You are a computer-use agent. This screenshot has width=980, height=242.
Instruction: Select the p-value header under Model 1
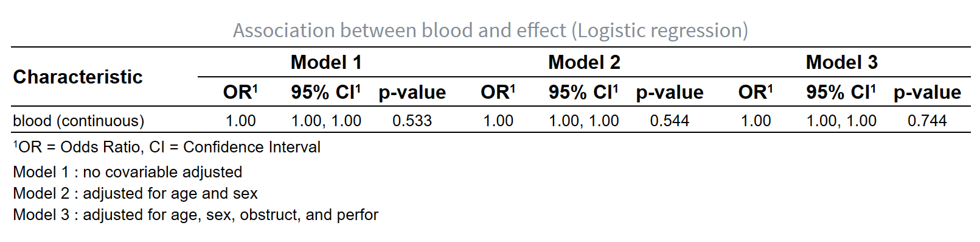(412, 93)
